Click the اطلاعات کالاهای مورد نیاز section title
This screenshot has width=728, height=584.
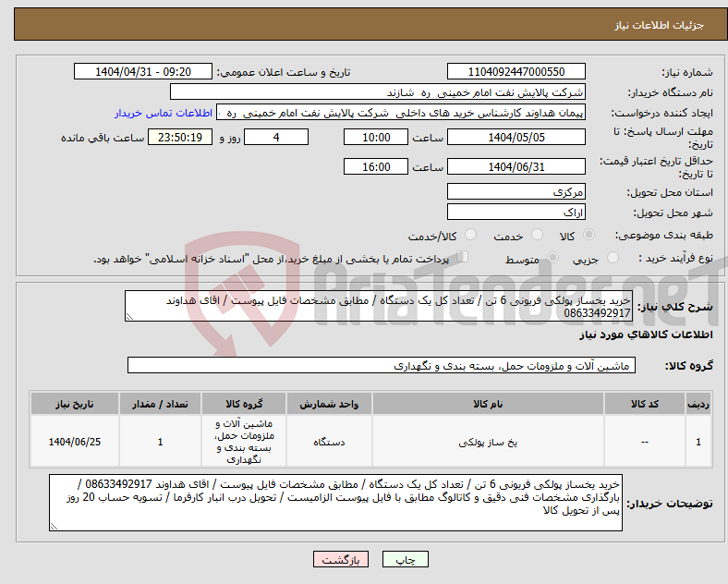click(x=646, y=335)
